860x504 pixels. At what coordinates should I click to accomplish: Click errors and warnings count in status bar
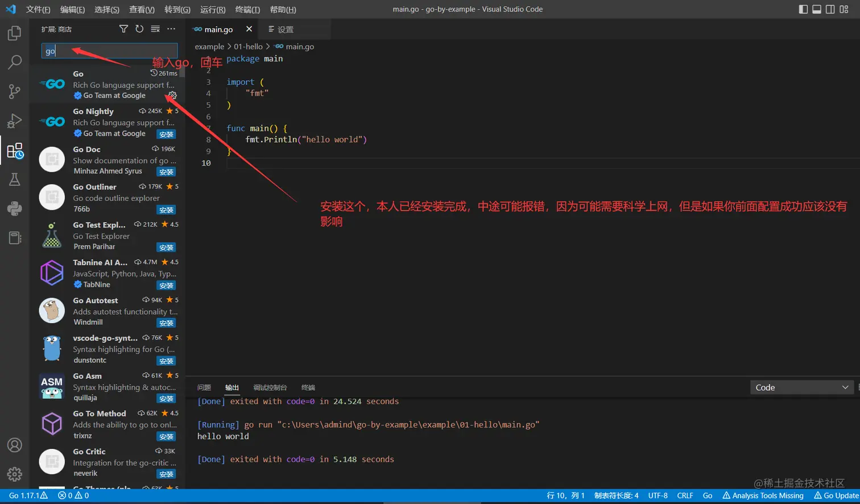point(73,495)
